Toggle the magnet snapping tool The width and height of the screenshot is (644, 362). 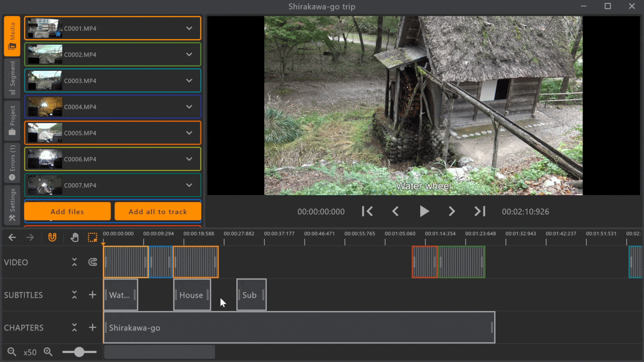[52, 237]
